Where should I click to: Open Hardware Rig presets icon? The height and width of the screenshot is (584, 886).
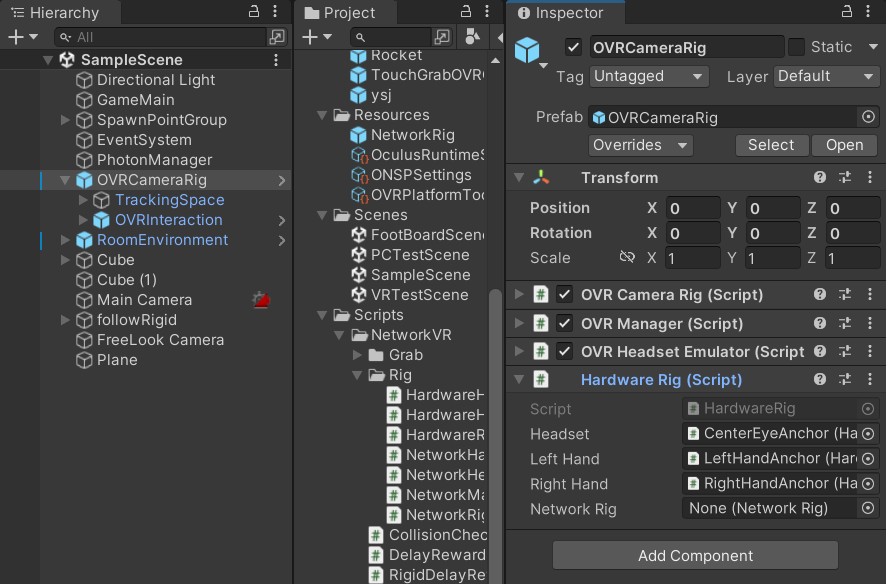845,379
